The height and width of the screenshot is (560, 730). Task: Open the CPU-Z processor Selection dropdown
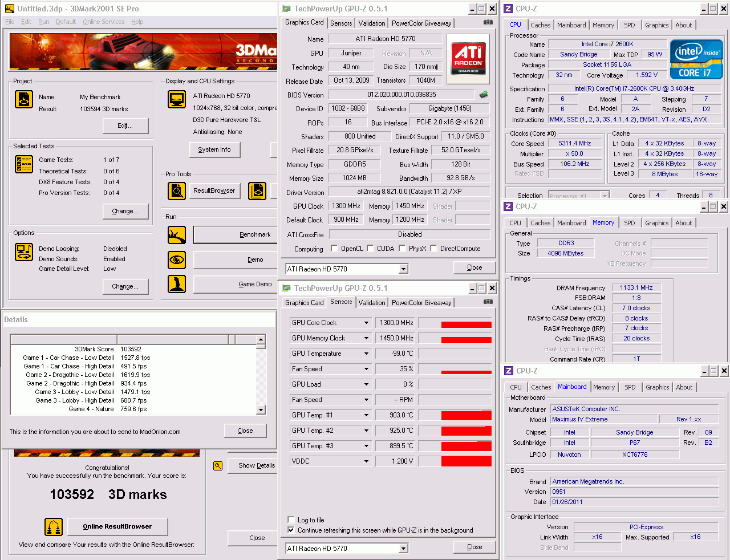605,195
